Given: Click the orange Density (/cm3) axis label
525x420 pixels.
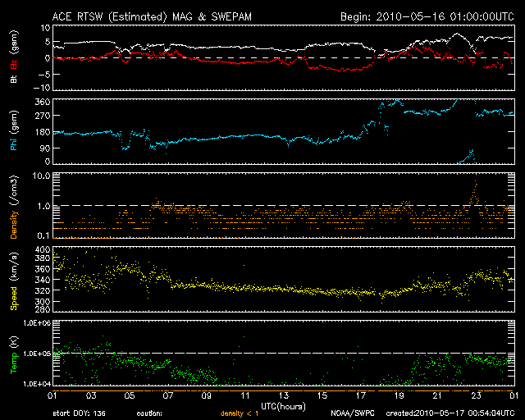Looking at the screenshot, I should 13,208.
